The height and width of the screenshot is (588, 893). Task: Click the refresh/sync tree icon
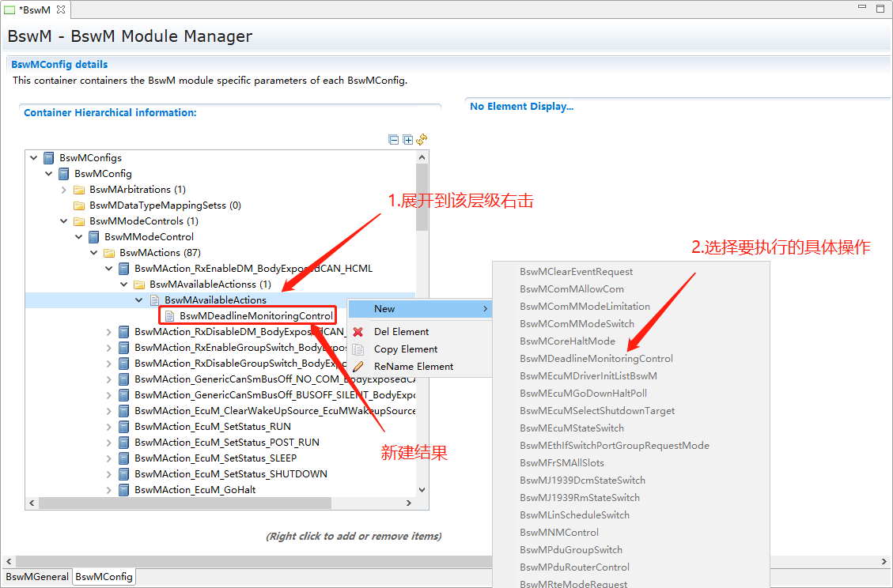pyautogui.click(x=422, y=140)
